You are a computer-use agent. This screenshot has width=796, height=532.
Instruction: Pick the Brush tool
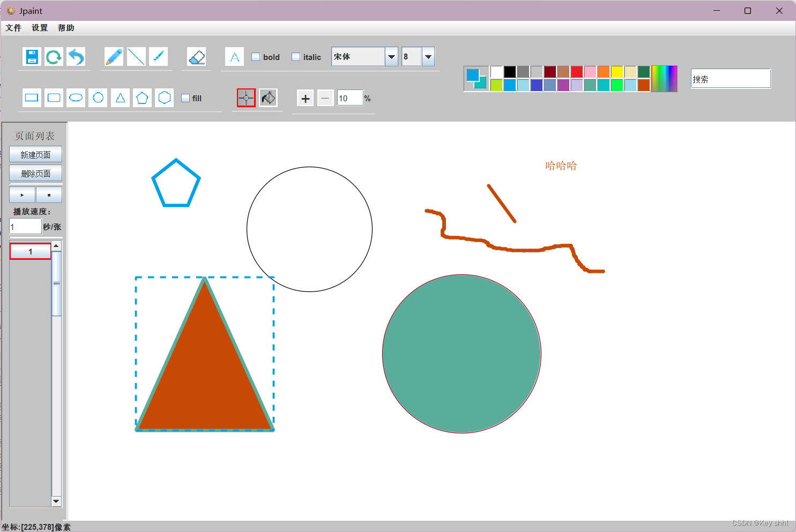[x=158, y=56]
